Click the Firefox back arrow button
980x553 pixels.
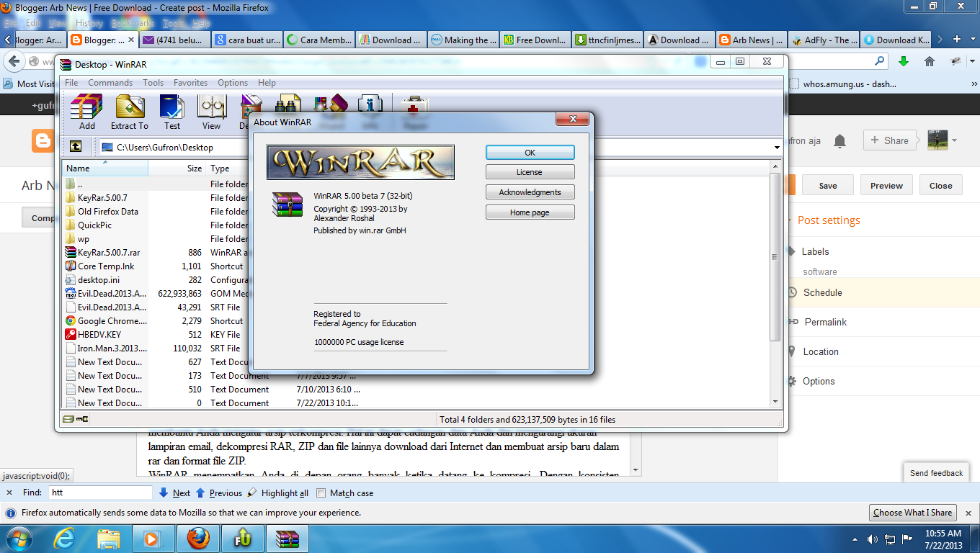pos(14,61)
